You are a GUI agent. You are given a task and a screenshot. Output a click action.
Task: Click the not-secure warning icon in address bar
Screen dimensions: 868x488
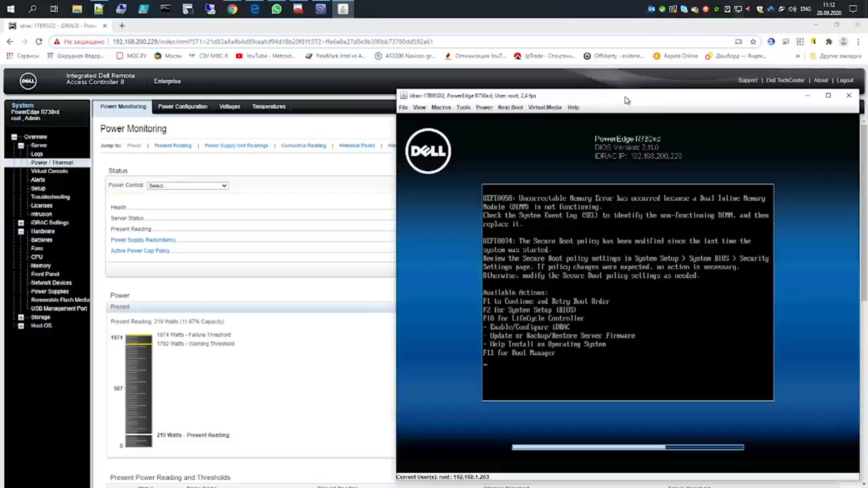tap(57, 42)
